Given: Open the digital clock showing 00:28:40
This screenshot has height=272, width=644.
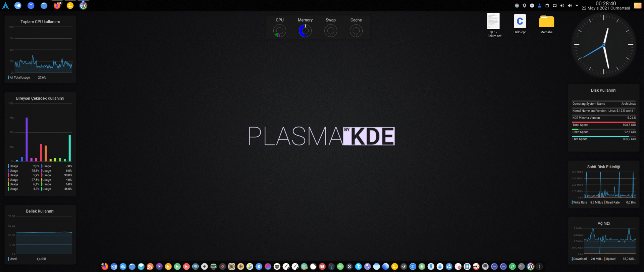Looking at the screenshot, I should pos(606,6).
